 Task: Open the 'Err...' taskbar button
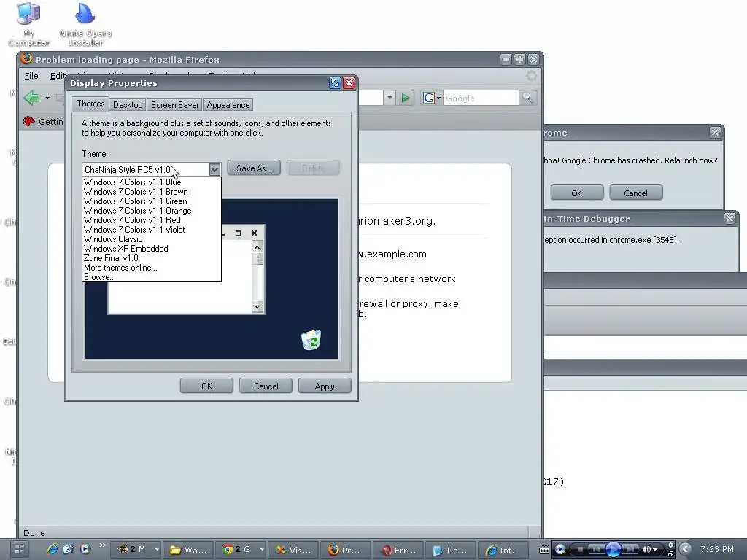click(399, 550)
